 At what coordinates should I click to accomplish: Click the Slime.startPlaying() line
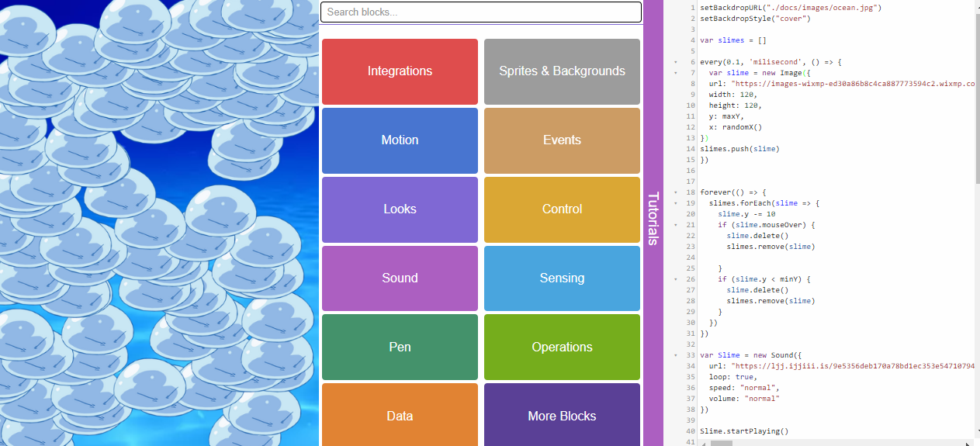[x=744, y=431]
